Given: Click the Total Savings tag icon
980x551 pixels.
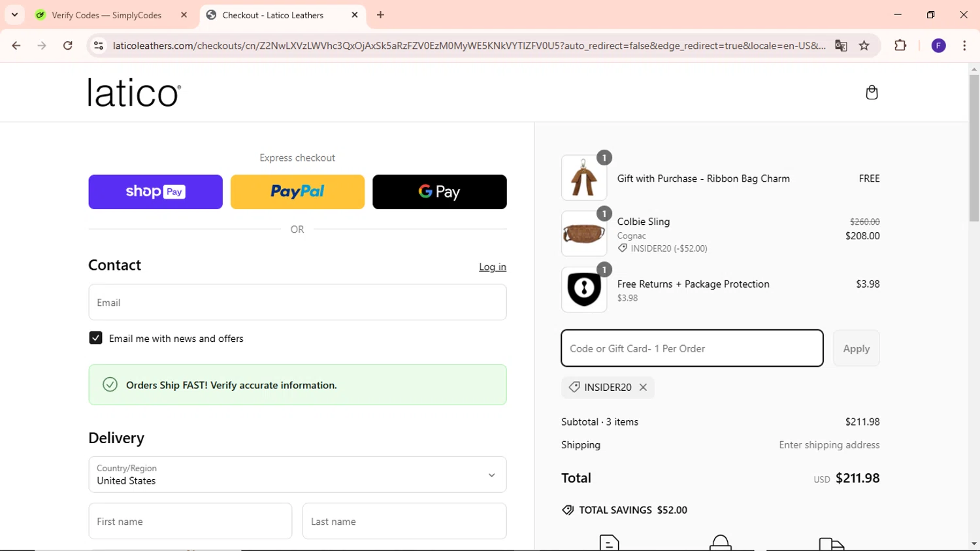Looking at the screenshot, I should 568,510.
